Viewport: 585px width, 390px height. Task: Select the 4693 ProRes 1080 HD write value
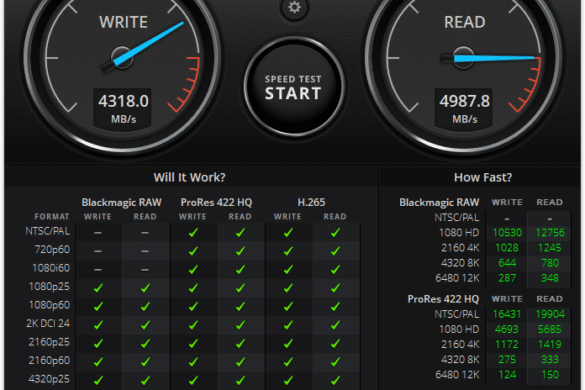pyautogui.click(x=507, y=329)
